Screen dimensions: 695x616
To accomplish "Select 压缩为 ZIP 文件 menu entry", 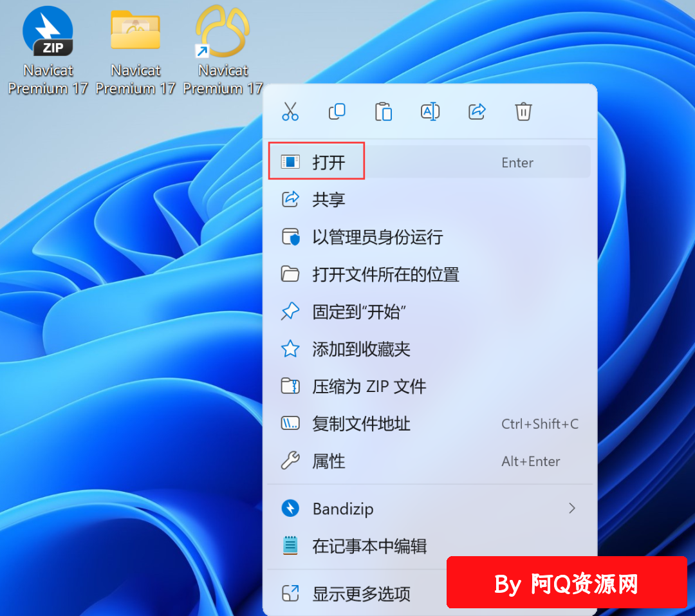I will coord(429,386).
